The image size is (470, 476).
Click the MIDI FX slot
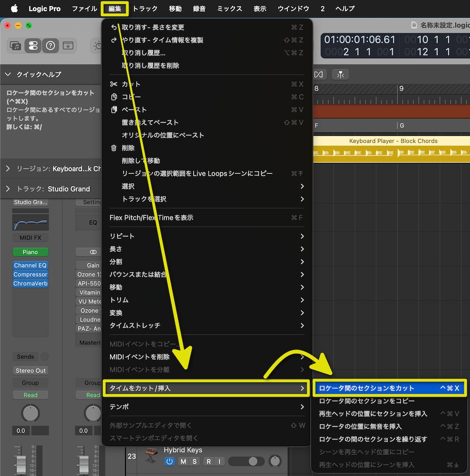tap(31, 238)
